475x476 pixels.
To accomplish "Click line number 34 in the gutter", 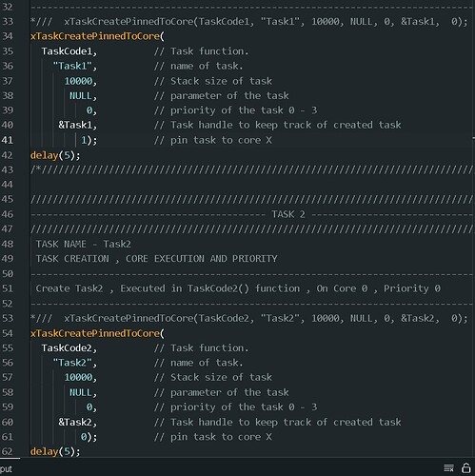I will (8, 36).
